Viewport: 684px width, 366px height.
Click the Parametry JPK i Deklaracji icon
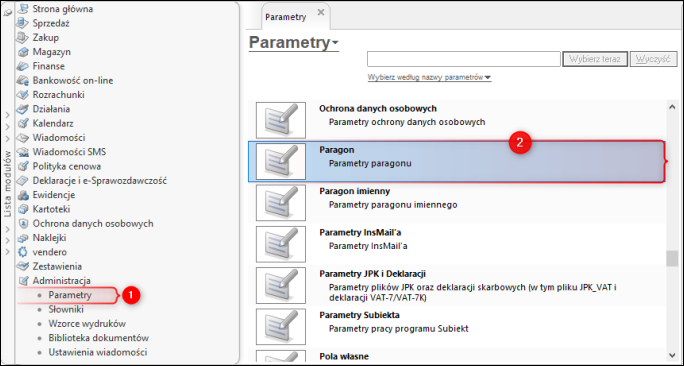[281, 286]
